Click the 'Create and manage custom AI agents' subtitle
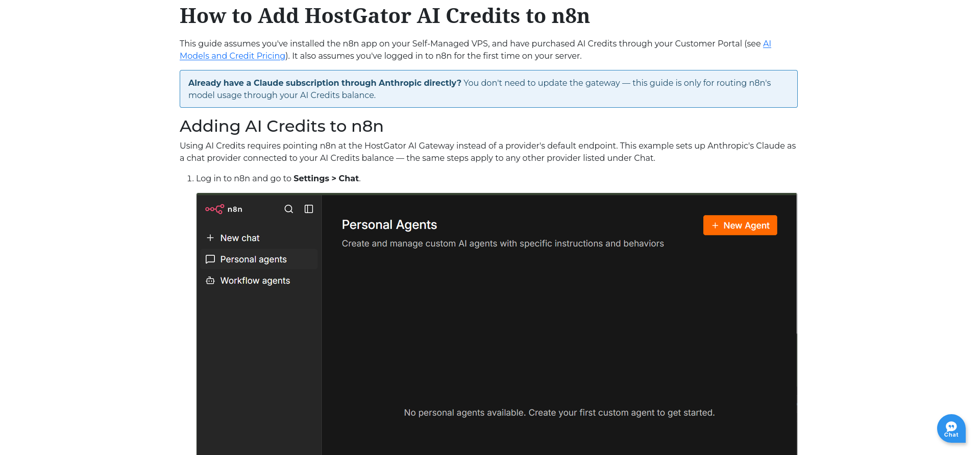 click(503, 244)
